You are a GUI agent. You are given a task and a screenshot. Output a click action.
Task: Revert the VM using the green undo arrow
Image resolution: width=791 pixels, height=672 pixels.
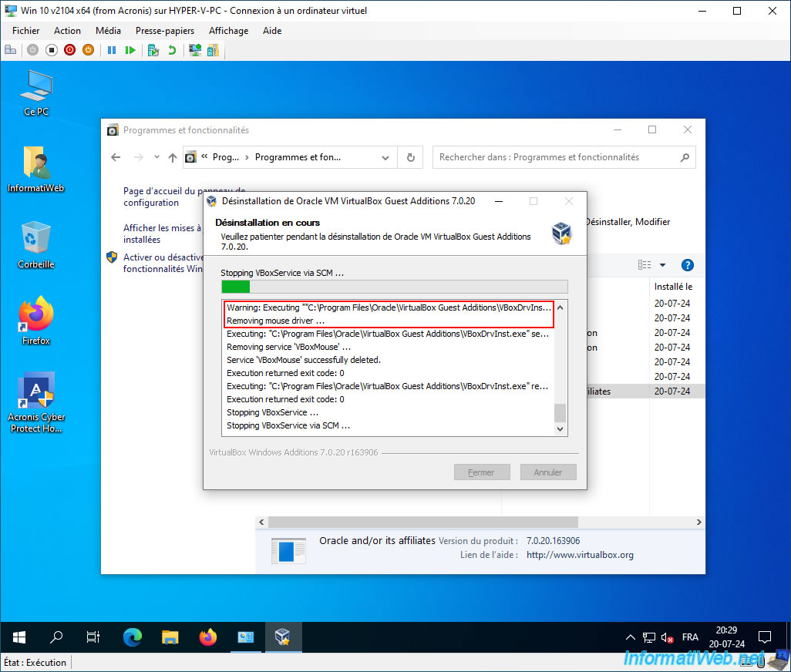tap(172, 50)
